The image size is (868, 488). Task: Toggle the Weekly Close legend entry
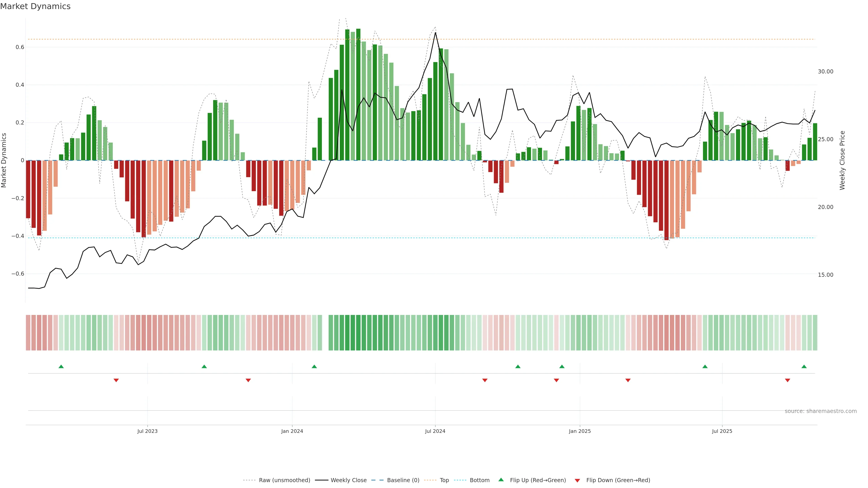(348, 480)
